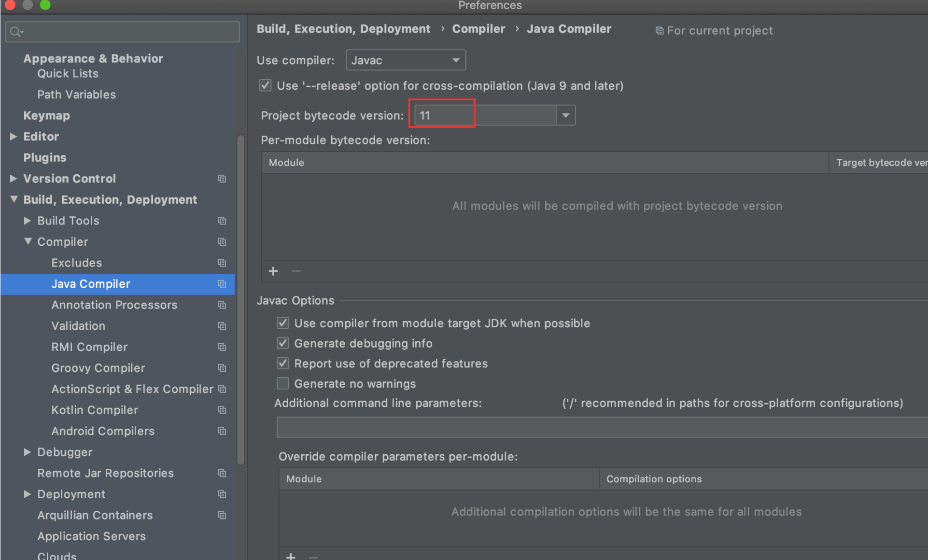Click Compiler breadcrumb link in header
Viewport: 928px width, 560px height.
point(478,29)
